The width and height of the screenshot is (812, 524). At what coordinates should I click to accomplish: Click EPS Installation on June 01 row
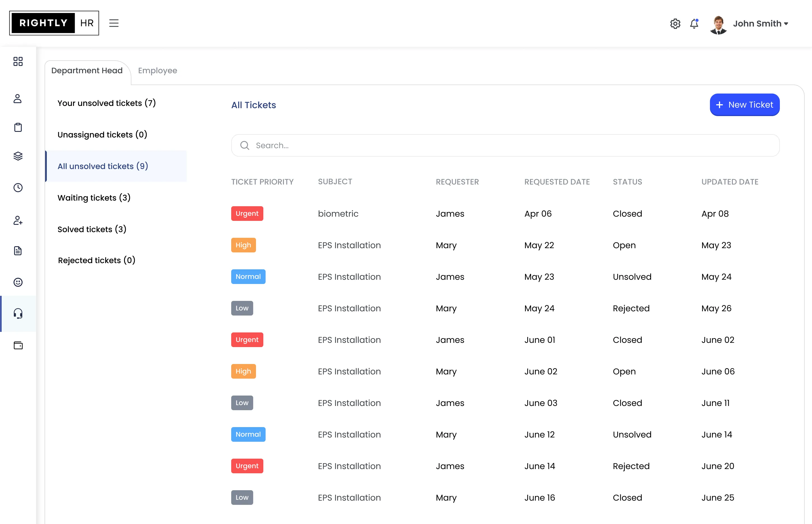point(349,340)
